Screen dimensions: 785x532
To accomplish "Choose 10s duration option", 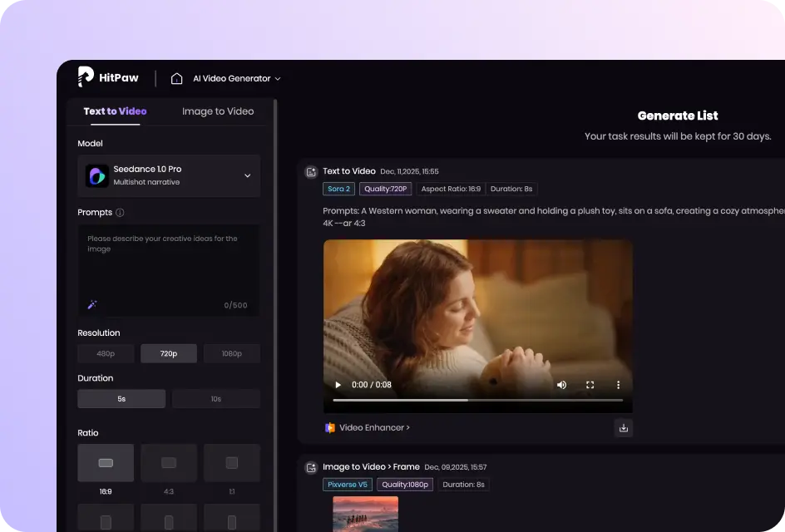I will tap(215, 399).
